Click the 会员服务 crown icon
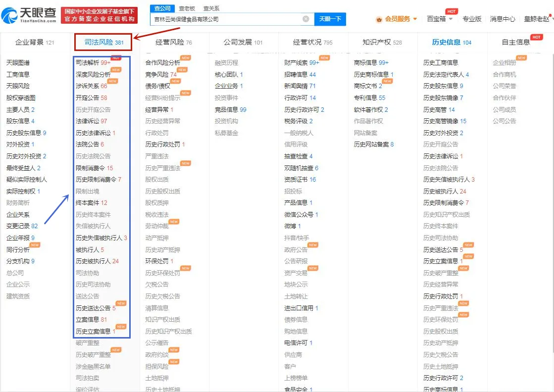 pyautogui.click(x=379, y=19)
